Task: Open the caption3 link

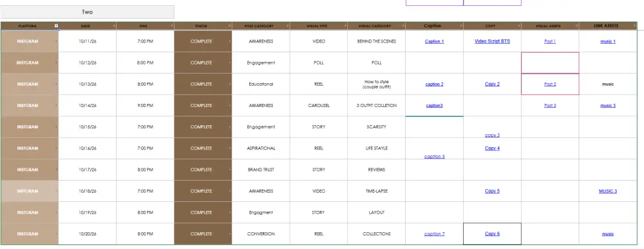Action: (434, 106)
